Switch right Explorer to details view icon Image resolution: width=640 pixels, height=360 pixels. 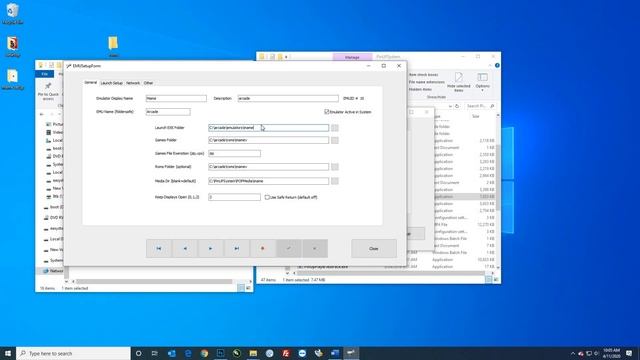point(489,280)
